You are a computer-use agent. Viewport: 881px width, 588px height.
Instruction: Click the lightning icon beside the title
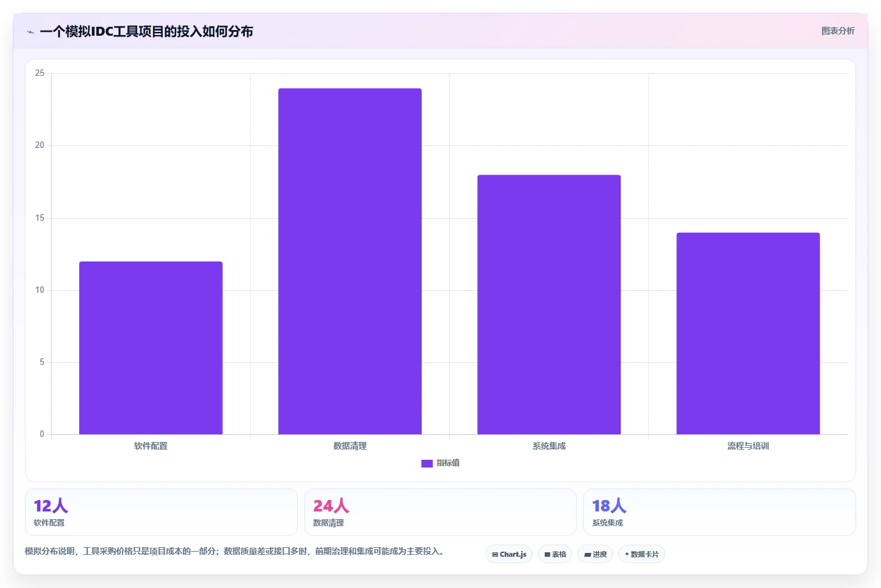pos(30,32)
